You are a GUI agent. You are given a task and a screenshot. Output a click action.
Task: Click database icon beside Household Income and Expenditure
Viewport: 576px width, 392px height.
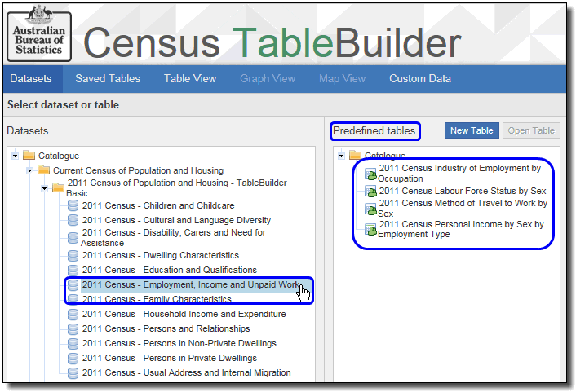(x=73, y=314)
